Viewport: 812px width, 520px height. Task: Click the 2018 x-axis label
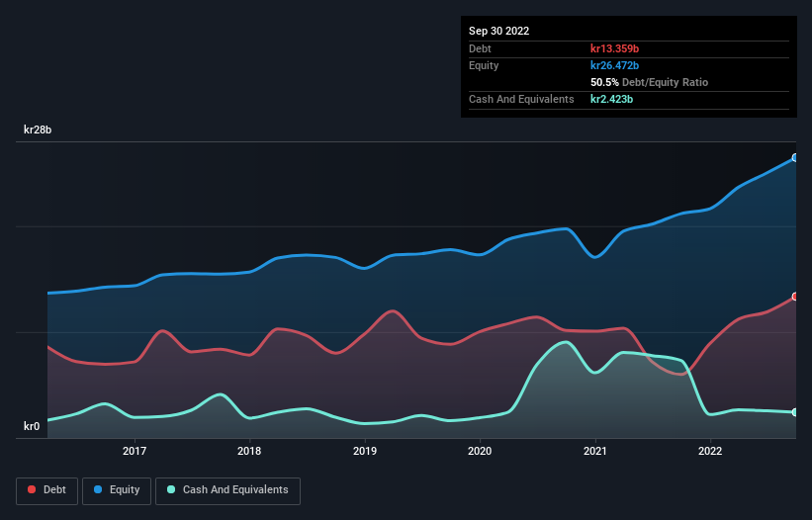tap(249, 451)
